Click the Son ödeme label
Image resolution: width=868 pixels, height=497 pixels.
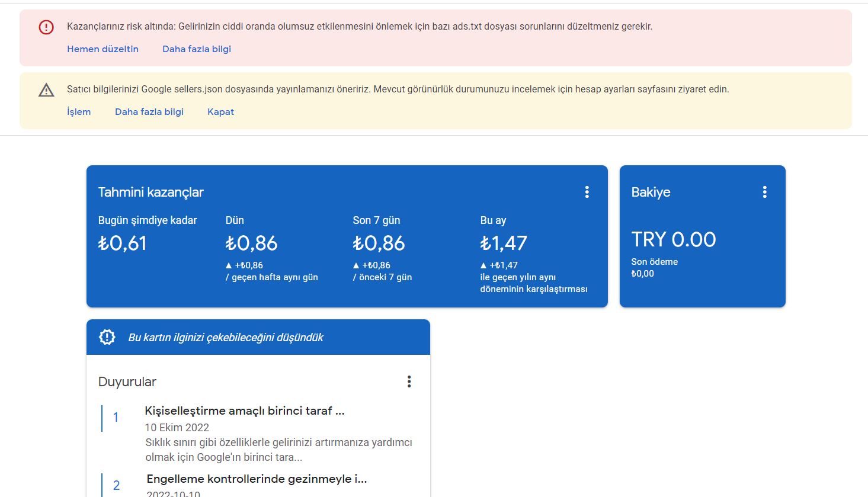point(654,262)
